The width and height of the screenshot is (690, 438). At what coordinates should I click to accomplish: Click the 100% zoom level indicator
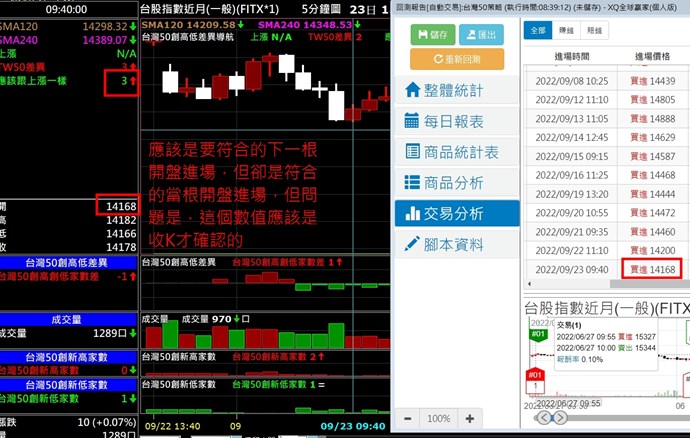click(439, 419)
